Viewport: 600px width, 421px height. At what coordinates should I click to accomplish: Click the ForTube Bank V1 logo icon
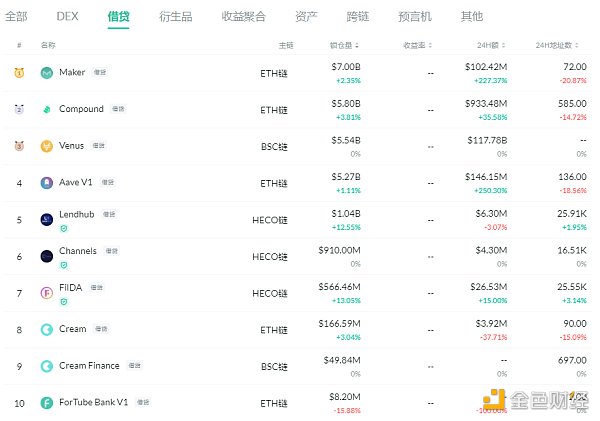click(47, 403)
